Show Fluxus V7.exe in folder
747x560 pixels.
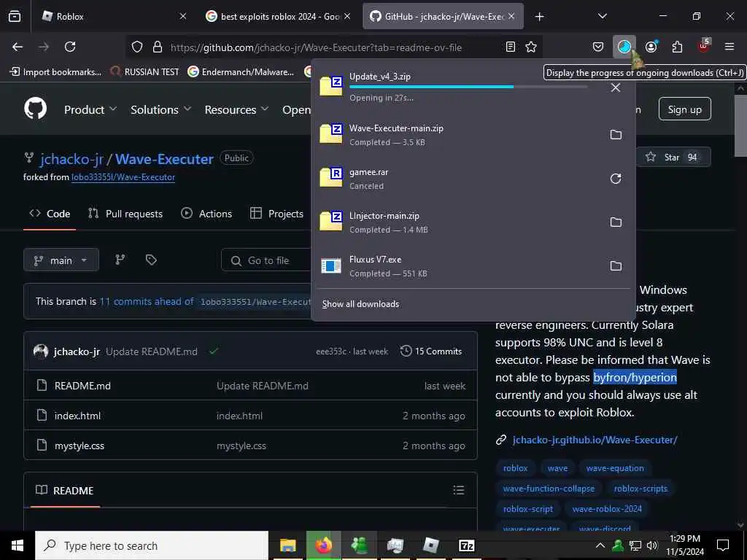(x=616, y=266)
